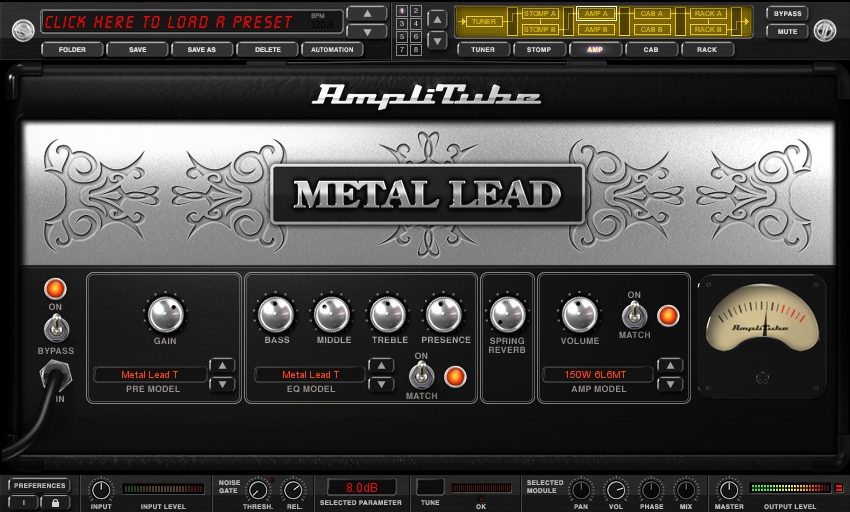Click the padlock icon below Preferences

(55, 503)
